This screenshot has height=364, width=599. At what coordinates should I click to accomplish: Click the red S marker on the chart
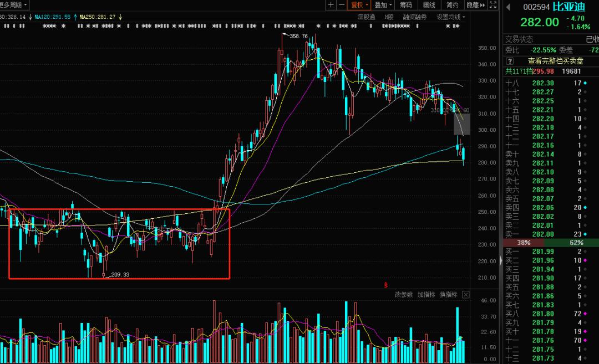(386, 285)
